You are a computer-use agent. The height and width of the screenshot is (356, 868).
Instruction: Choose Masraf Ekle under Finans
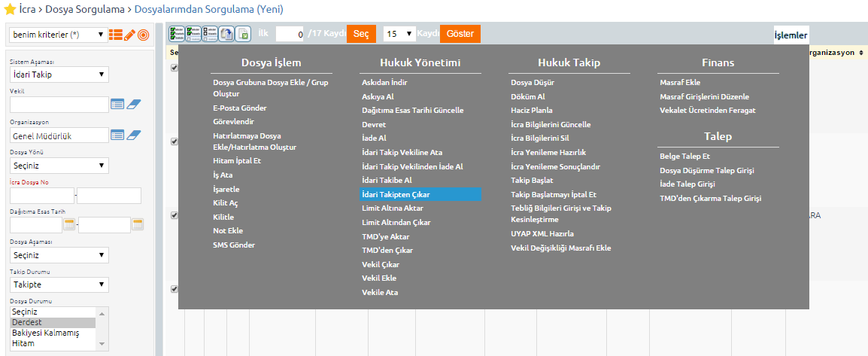pyautogui.click(x=681, y=83)
